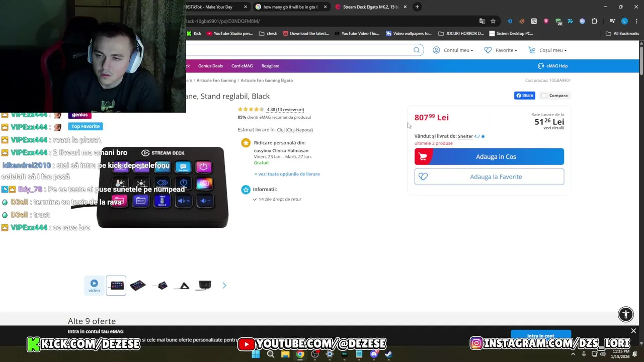Screen dimensions: 644x362
Task: Click the search magnifier icon in eMAG search bar
Action: (x=417, y=50)
